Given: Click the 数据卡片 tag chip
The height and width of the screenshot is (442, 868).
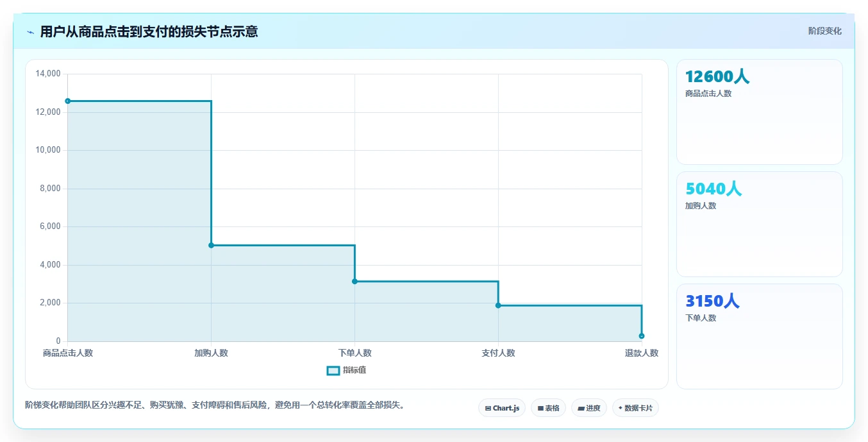Looking at the screenshot, I should pyautogui.click(x=635, y=408).
